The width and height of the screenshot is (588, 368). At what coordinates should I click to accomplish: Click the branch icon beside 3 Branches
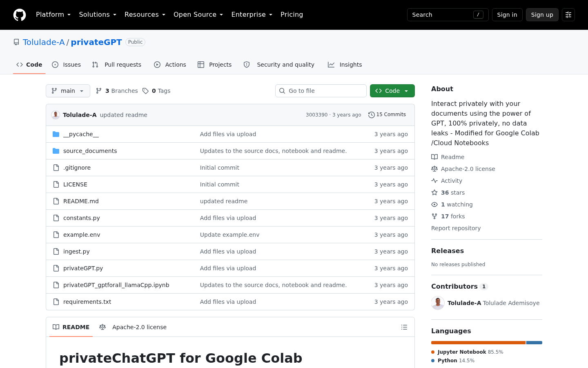(99, 91)
